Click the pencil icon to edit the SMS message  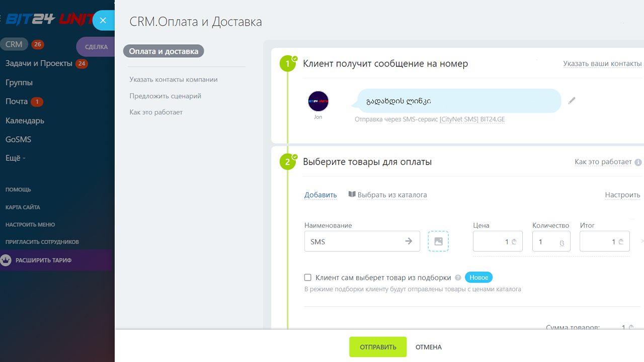pos(572,101)
